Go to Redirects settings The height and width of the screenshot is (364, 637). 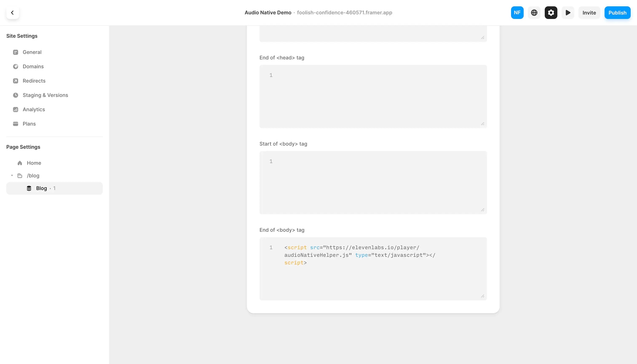[x=34, y=81]
